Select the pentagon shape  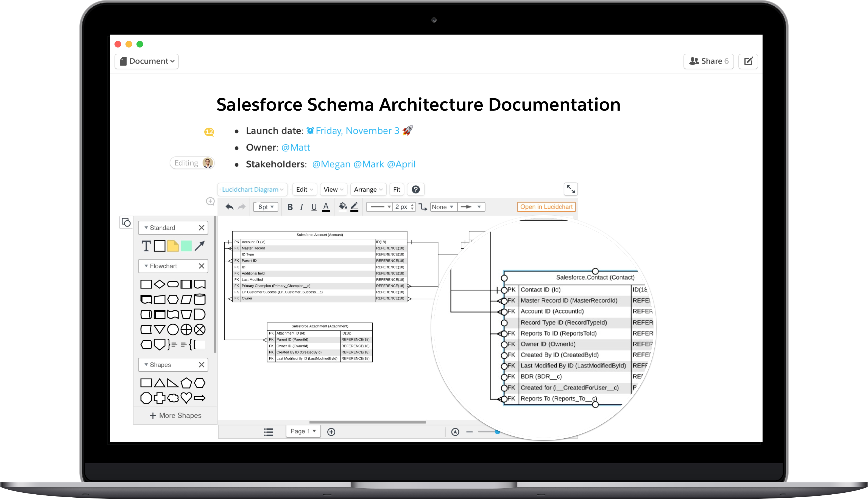click(x=186, y=383)
